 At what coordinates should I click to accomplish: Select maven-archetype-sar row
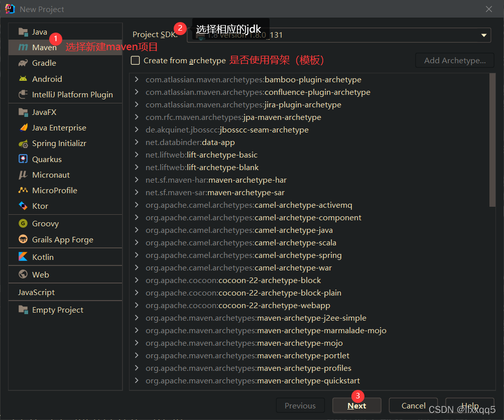[x=309, y=192]
